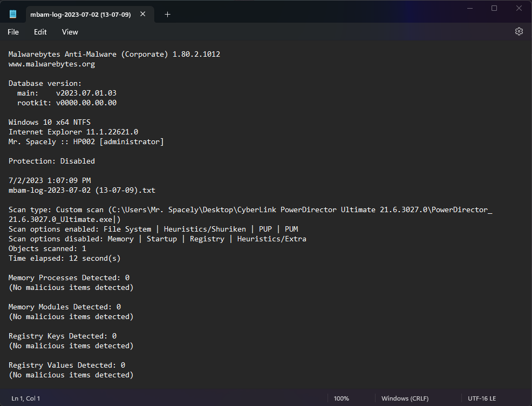The width and height of the screenshot is (532, 406).
Task: Click the Malwarebytes Anti-Malware version line
Action: pyautogui.click(x=114, y=55)
